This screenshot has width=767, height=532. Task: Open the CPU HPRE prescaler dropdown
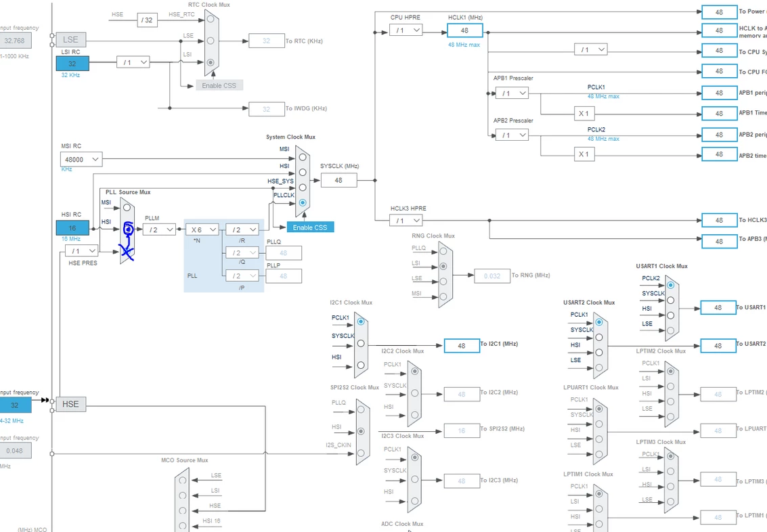[x=406, y=30]
